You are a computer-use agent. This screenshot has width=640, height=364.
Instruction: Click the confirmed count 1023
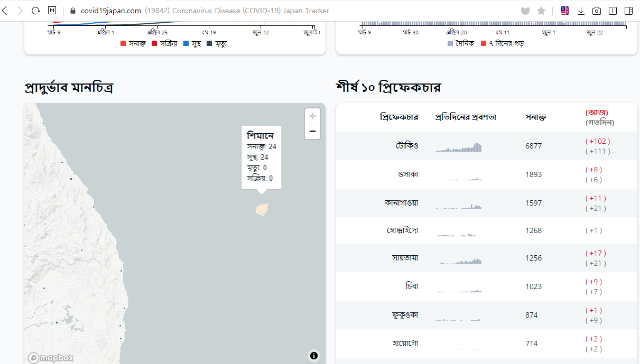pyautogui.click(x=533, y=286)
